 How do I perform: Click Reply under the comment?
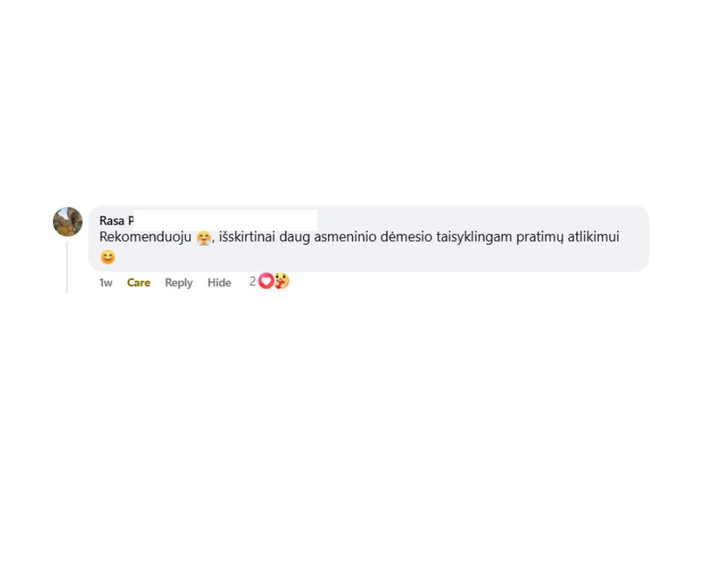click(178, 282)
